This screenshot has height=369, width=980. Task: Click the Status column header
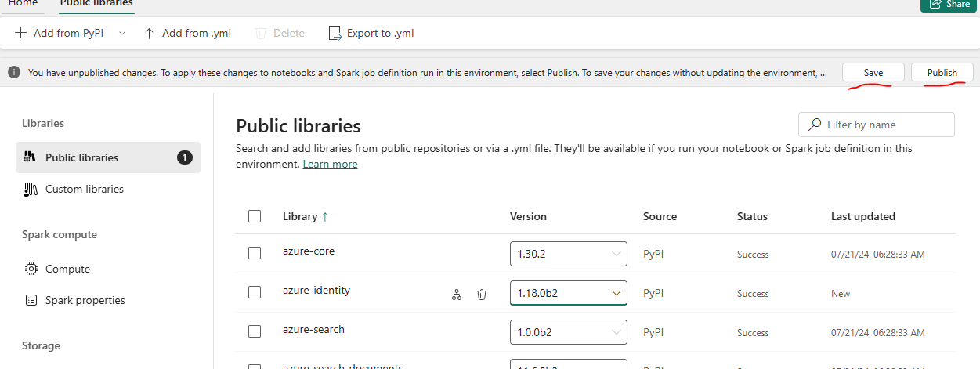(752, 216)
